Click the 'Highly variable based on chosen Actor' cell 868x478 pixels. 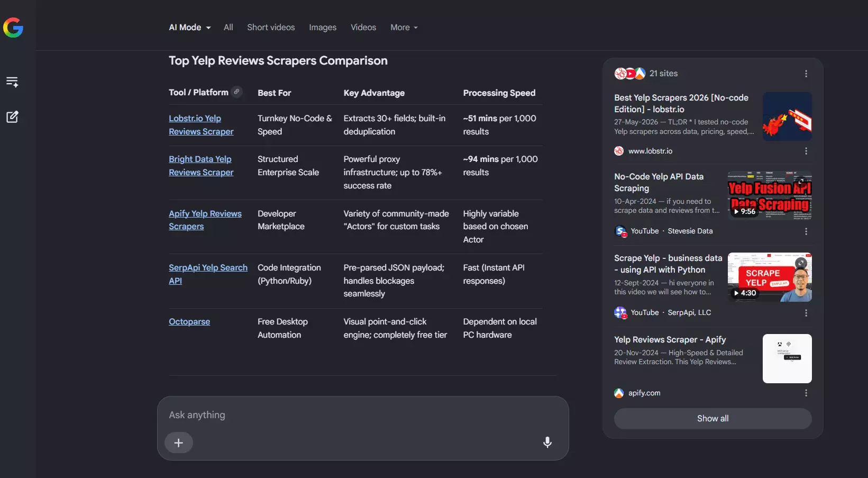point(496,227)
